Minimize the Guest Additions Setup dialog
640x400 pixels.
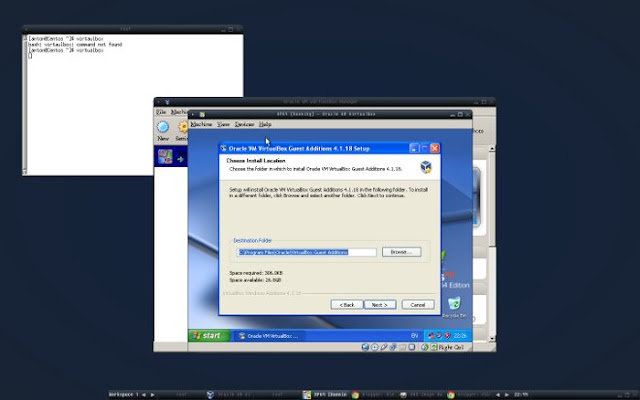click(413, 148)
